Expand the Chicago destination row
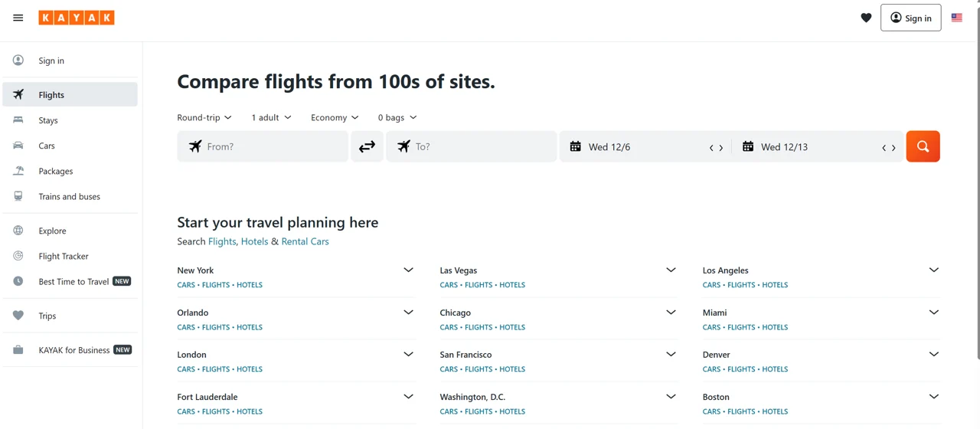980x429 pixels. coord(671,312)
